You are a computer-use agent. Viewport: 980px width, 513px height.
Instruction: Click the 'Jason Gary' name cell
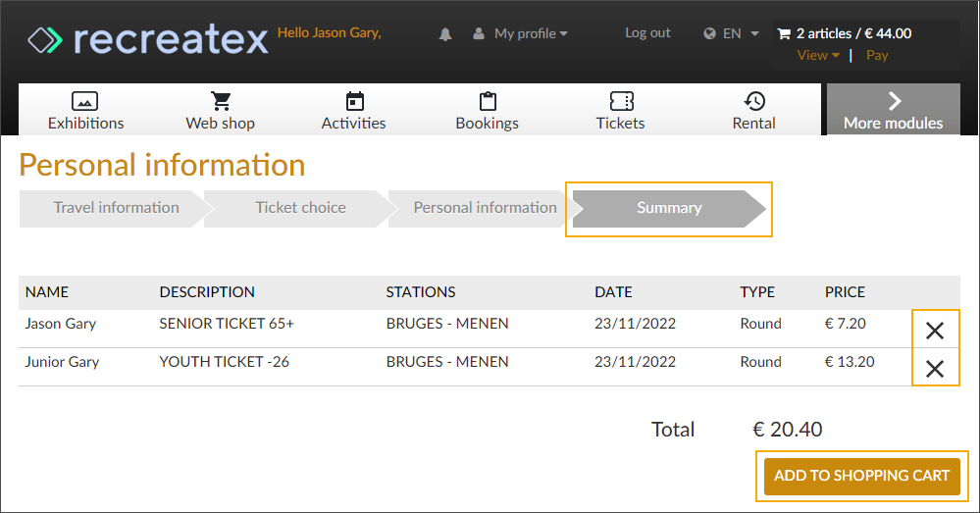click(x=61, y=324)
